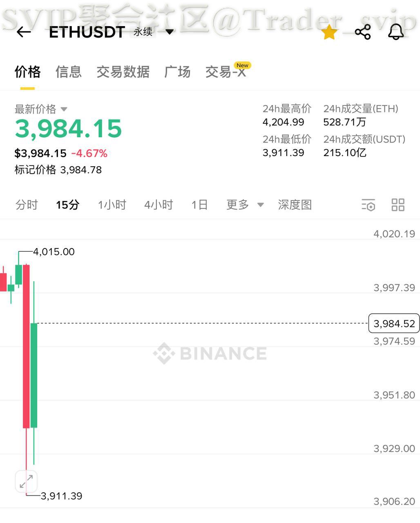The image size is (420, 523).
Task: Open the 深度图 depth chart
Action: (295, 205)
